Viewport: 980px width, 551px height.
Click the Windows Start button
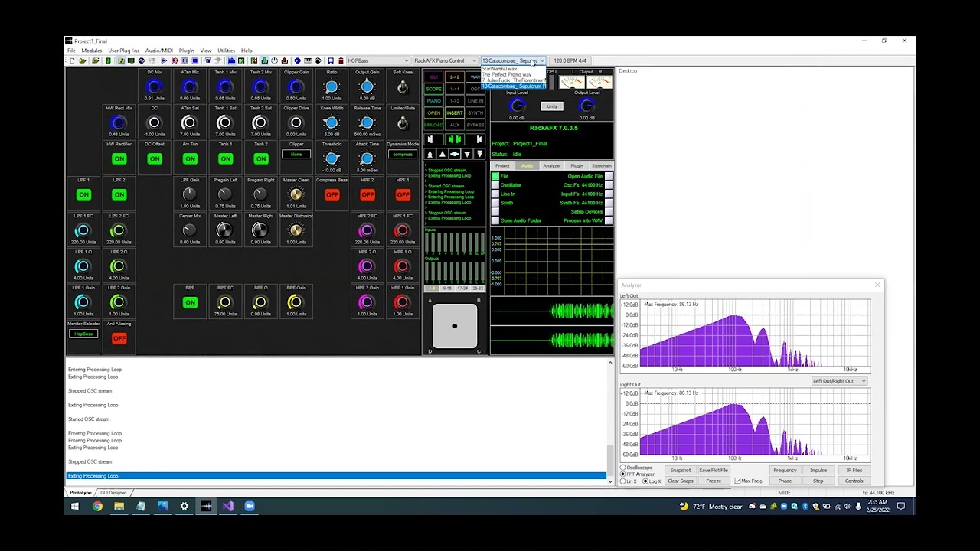(75, 506)
